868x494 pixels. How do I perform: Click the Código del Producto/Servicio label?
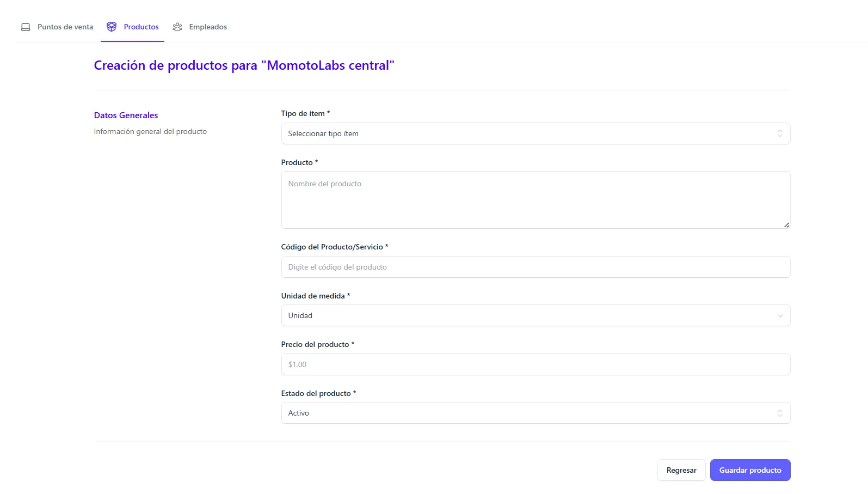point(332,247)
